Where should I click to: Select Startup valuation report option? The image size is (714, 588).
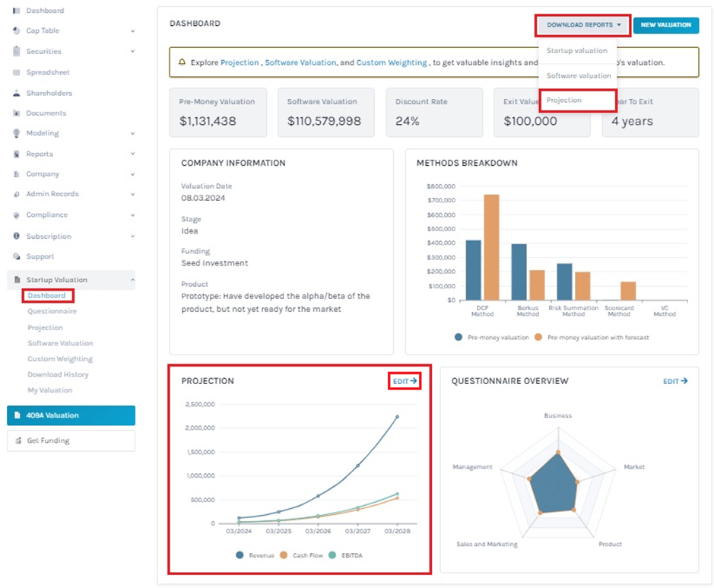(577, 50)
